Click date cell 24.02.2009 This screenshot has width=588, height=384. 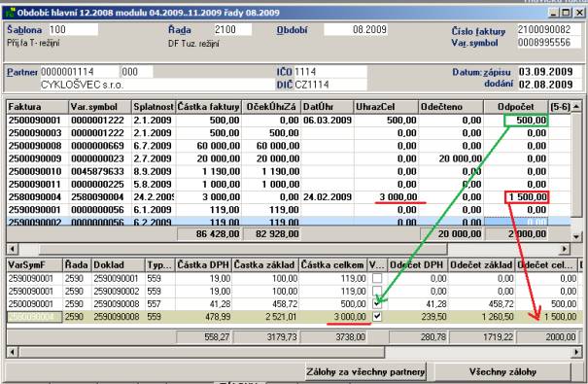[x=328, y=197]
